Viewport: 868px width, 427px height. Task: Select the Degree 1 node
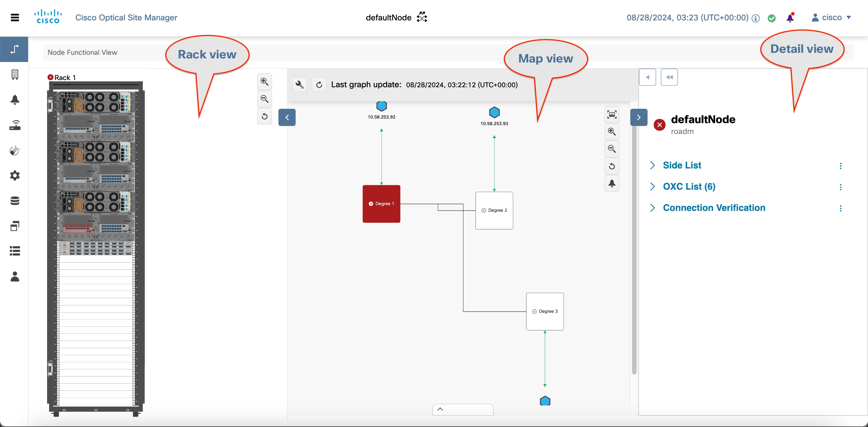(x=381, y=204)
